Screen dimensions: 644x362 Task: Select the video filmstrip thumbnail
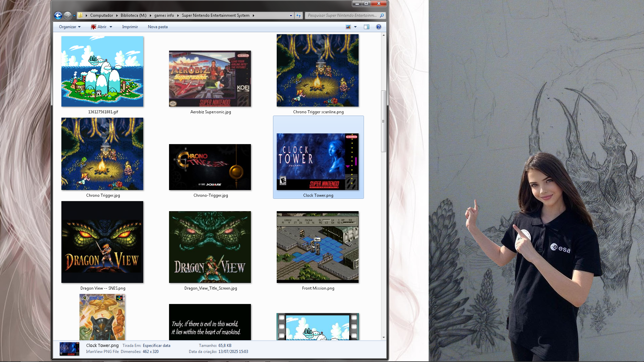point(318,327)
